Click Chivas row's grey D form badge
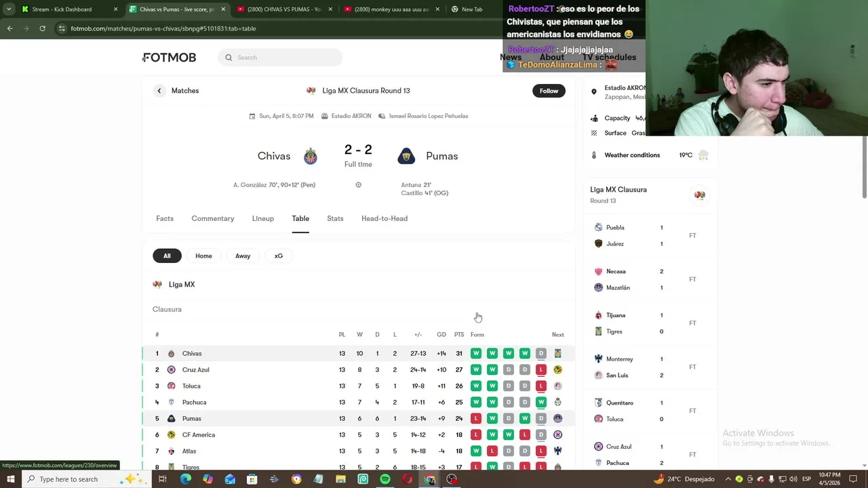Image resolution: width=868 pixels, height=488 pixels. click(x=541, y=353)
